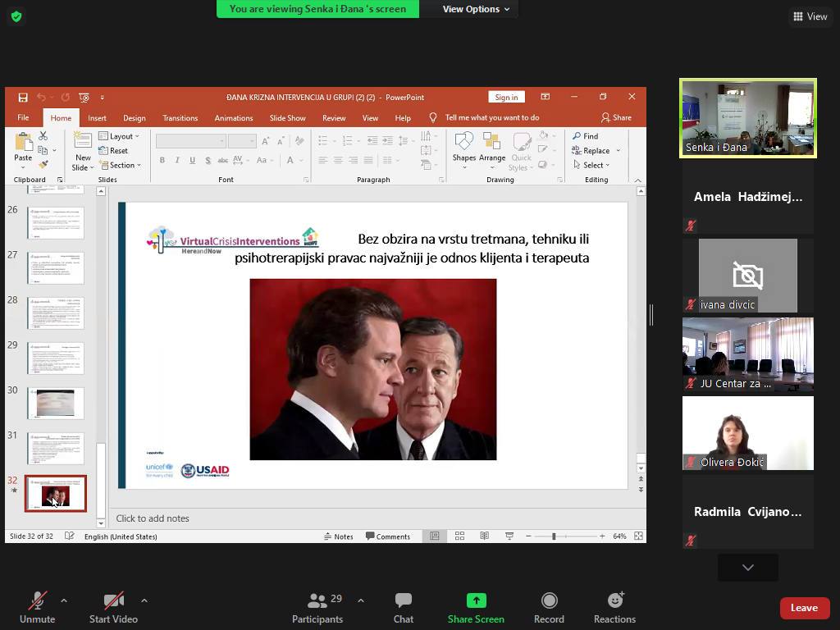
Task: Open the Zoom Chat panel
Action: coord(403,608)
